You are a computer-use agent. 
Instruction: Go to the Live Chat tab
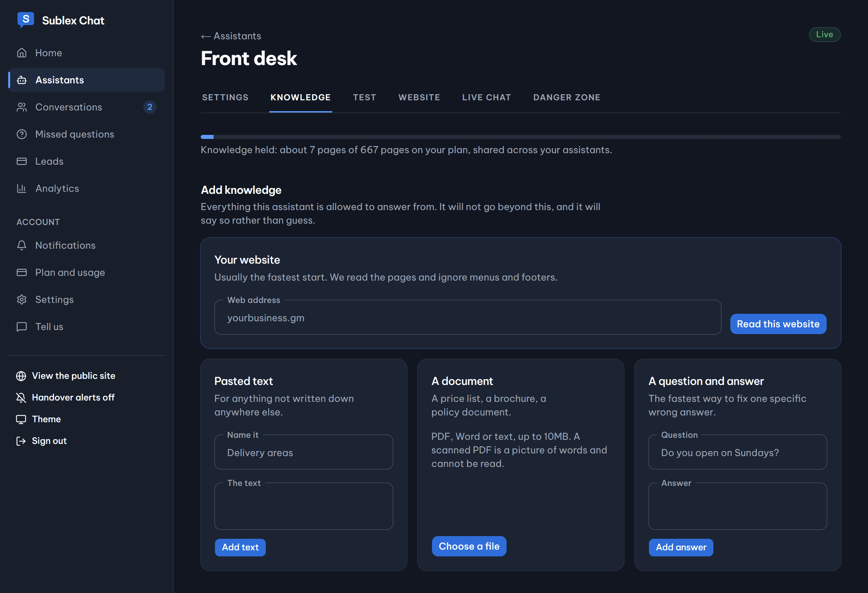pyautogui.click(x=486, y=97)
